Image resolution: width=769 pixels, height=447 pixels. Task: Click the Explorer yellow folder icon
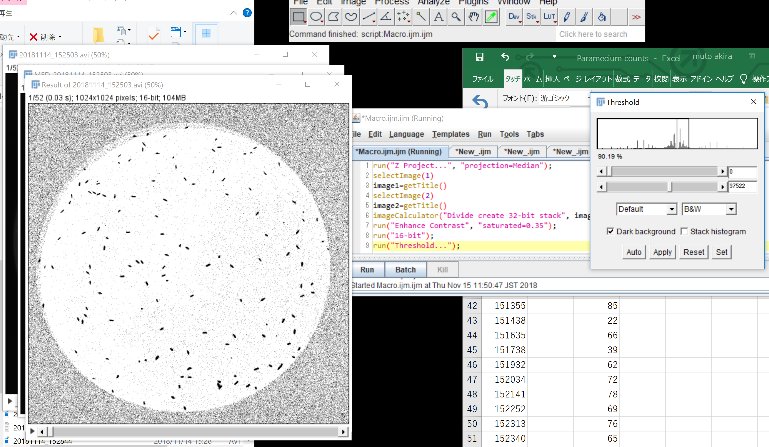[x=98, y=35]
